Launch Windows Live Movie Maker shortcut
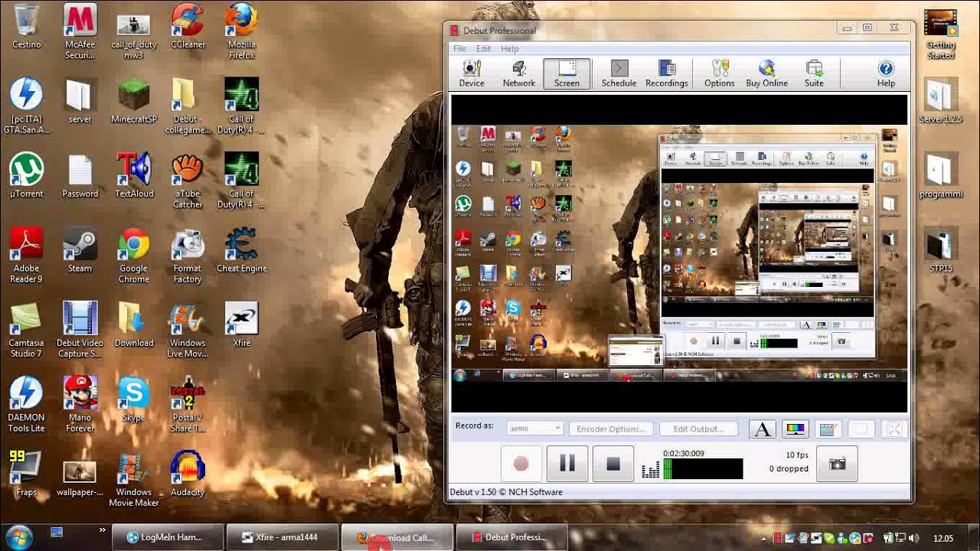This screenshot has height=551, width=980. tap(187, 330)
